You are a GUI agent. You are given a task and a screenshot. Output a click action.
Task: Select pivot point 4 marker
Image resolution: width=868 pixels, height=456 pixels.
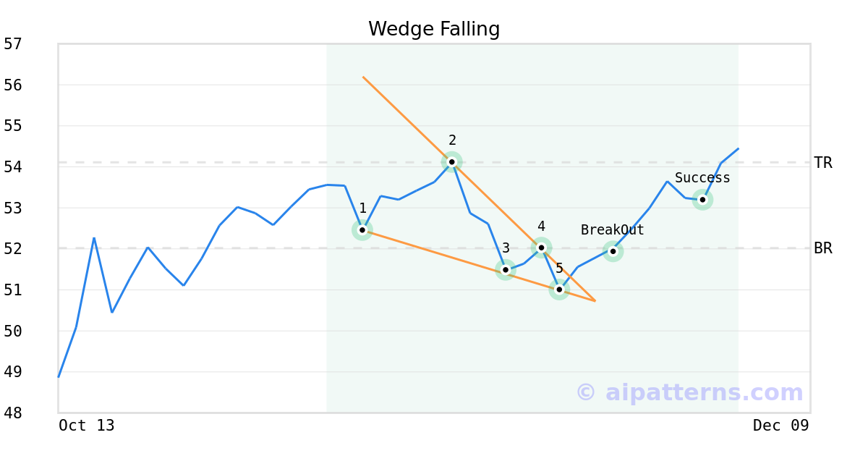point(541,248)
